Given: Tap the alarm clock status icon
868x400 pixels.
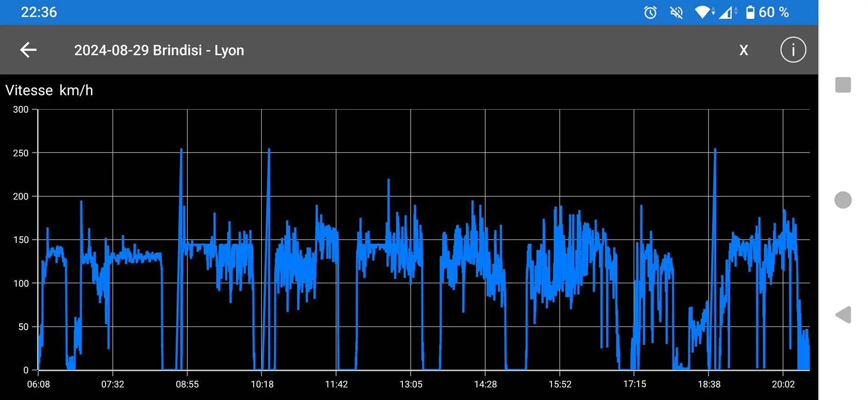Looking at the screenshot, I should point(650,12).
